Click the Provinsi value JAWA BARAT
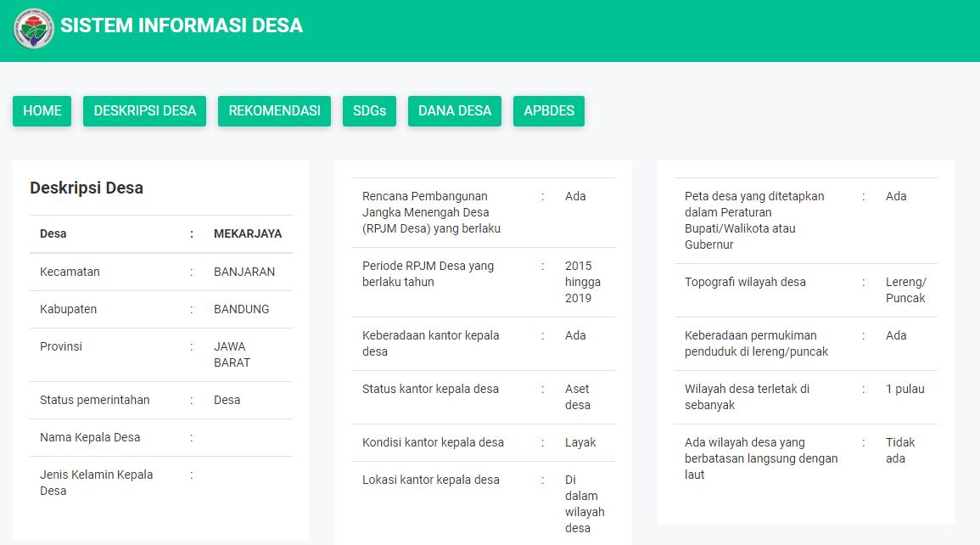 (230, 354)
